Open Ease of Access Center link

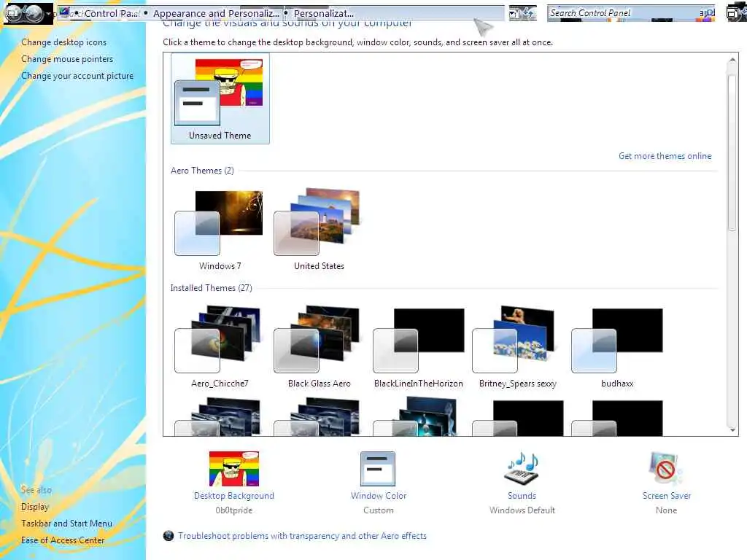pyautogui.click(x=63, y=540)
